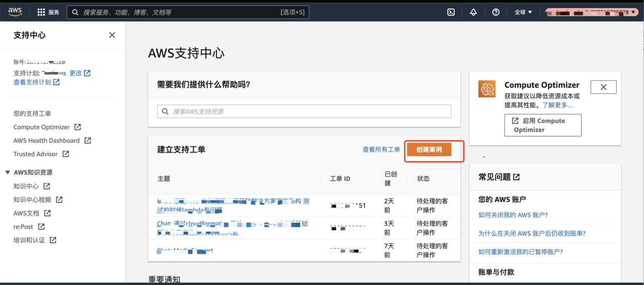The width and height of the screenshot is (644, 285).
Task: Click the 创建案例 button
Action: pyautogui.click(x=429, y=150)
